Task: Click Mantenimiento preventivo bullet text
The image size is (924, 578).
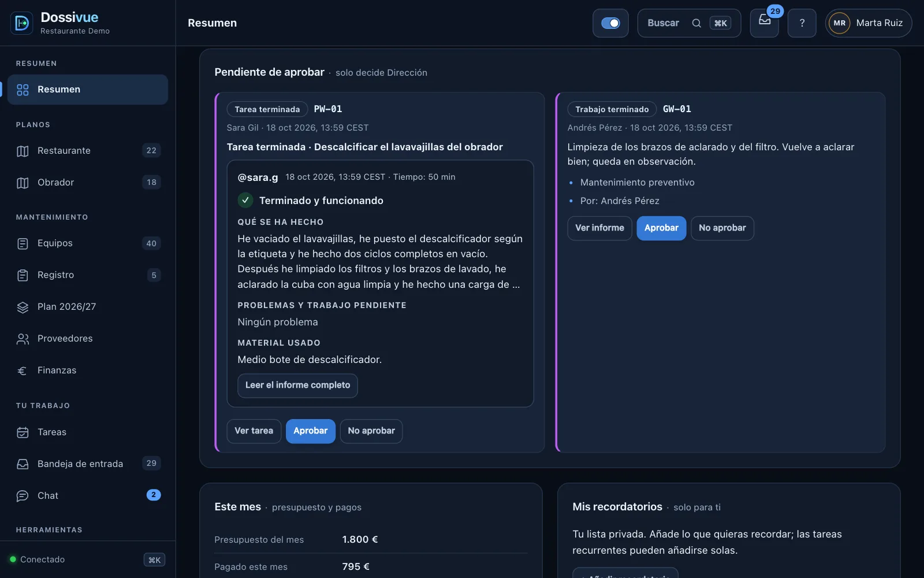Action: (638, 183)
